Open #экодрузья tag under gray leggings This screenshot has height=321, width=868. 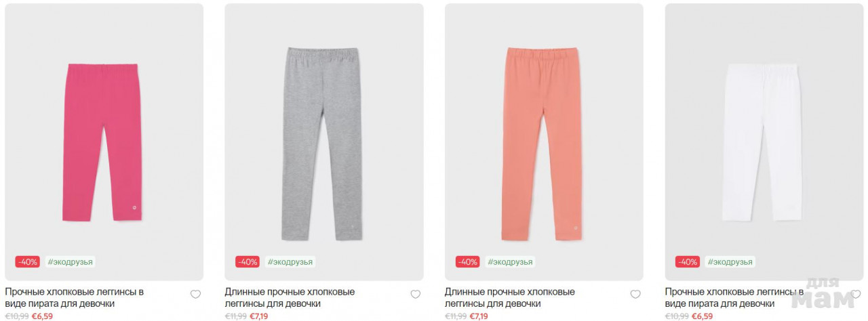click(290, 262)
